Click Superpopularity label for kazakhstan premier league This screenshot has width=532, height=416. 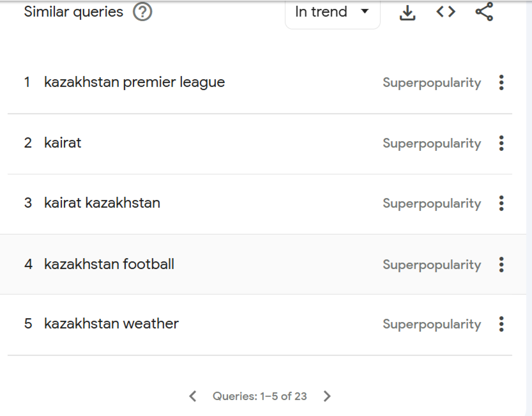pos(432,83)
